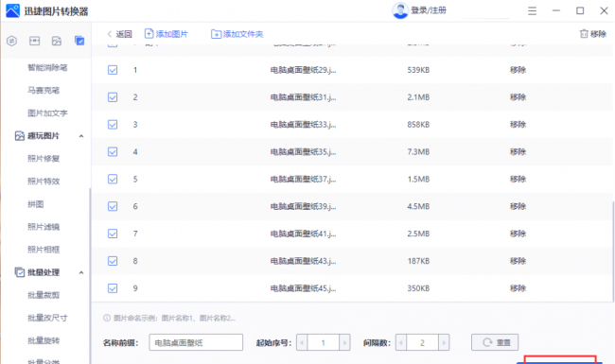Click the 重置 reset button
Screen dimensions: 615x364
(495, 342)
